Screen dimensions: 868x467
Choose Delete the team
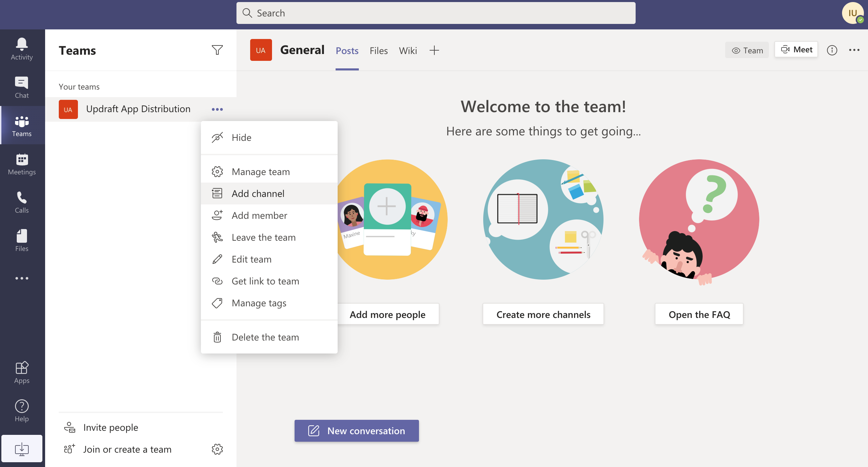coord(269,337)
